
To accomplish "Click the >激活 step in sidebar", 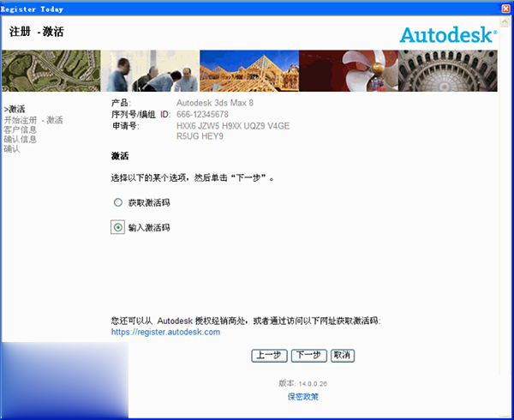I will [x=15, y=109].
